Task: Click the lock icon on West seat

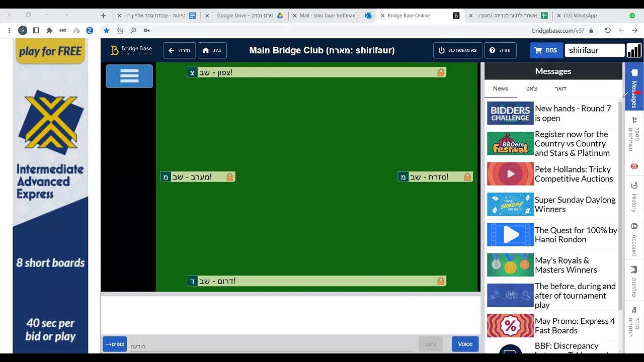Action: 230,177
